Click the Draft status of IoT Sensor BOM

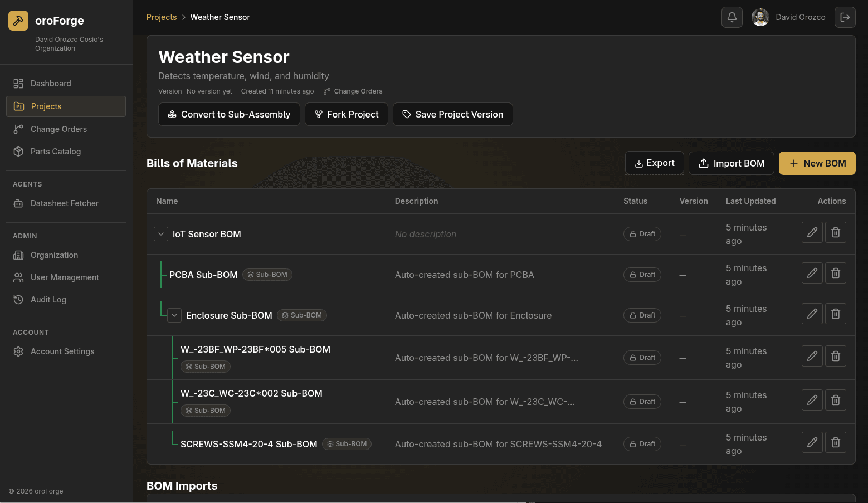pyautogui.click(x=642, y=234)
